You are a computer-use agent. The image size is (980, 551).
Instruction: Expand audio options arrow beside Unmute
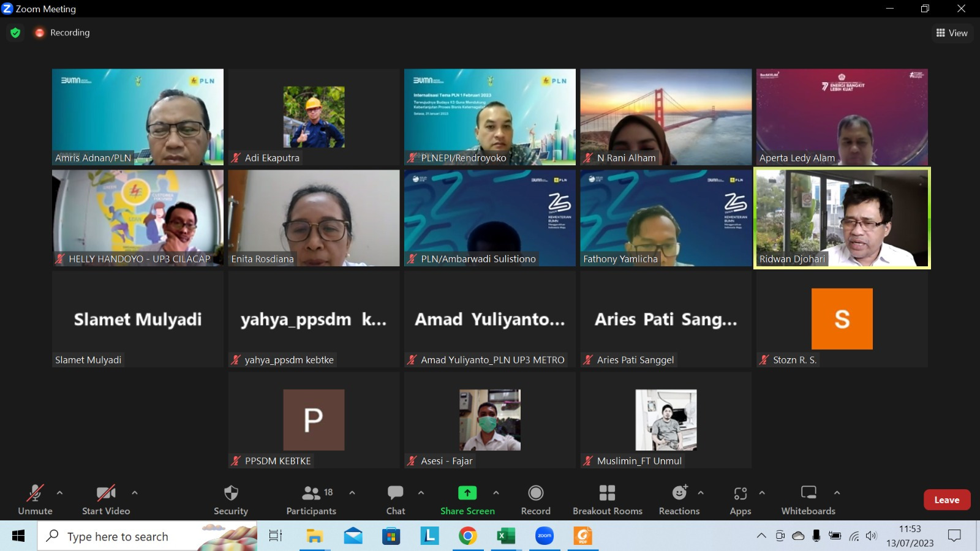(59, 492)
